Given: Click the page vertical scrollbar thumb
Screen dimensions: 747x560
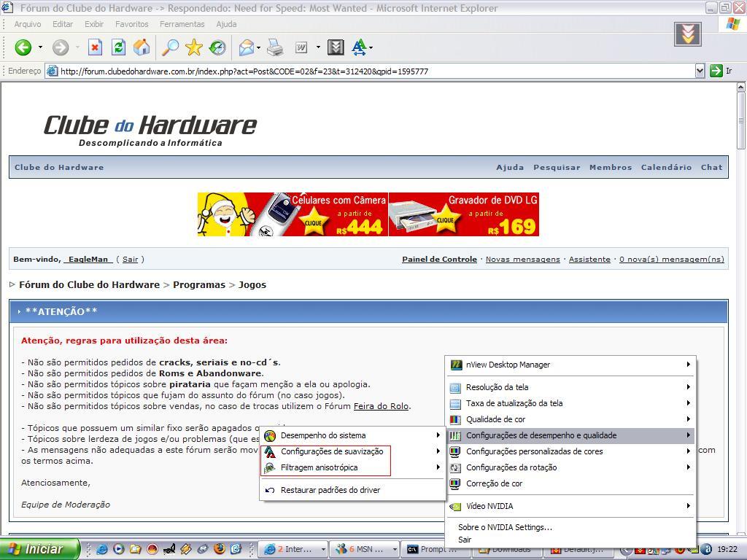Looking at the screenshot, I should (x=741, y=121).
